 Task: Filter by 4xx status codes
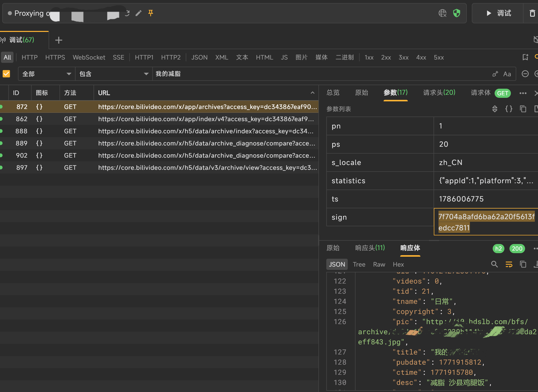(x=421, y=57)
